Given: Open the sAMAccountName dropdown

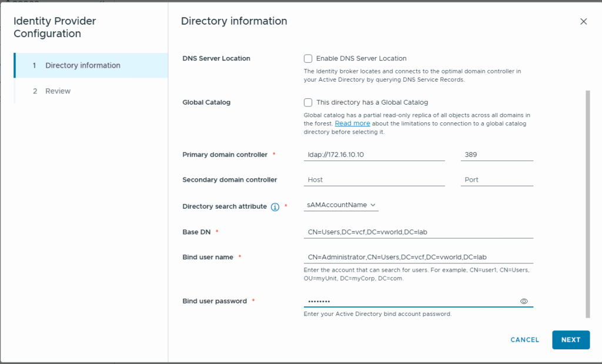Looking at the screenshot, I should click(x=341, y=205).
